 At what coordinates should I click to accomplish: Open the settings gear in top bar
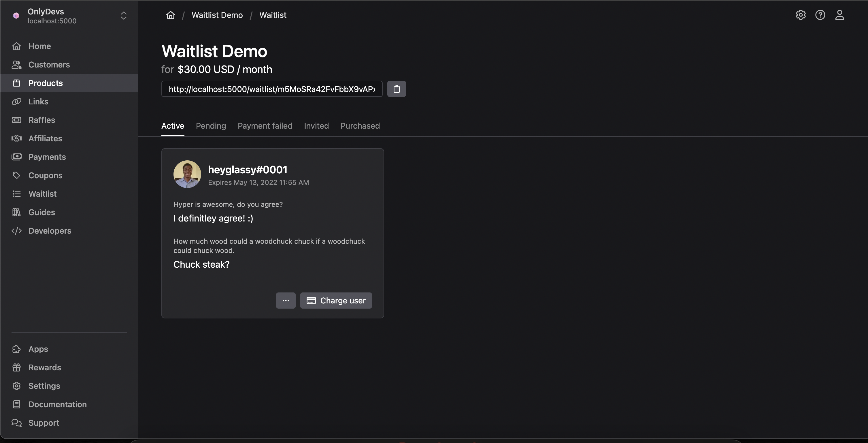[x=801, y=15]
